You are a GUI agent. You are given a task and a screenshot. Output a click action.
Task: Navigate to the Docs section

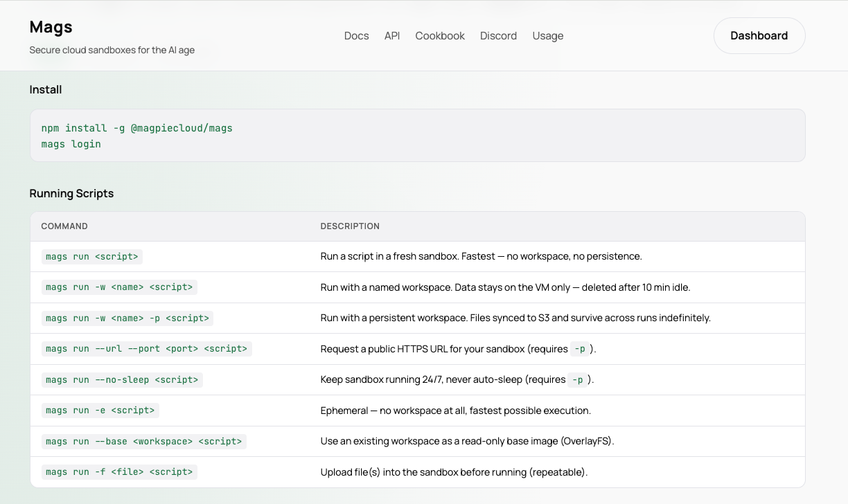[x=356, y=35]
